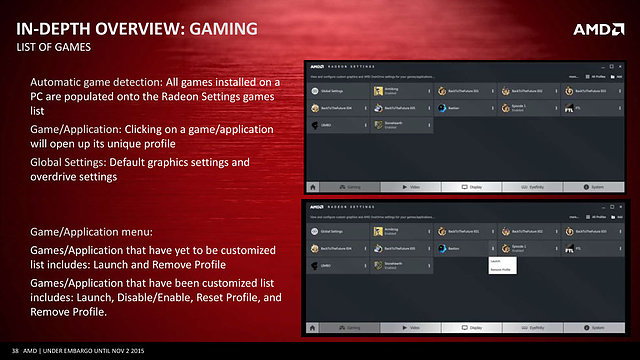This screenshot has height=360, width=640.
Task: Click 'more...' link in lower window
Action: coord(574,217)
